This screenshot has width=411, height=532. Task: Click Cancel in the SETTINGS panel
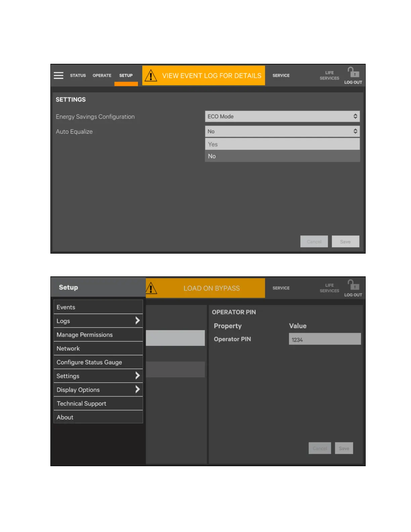point(314,241)
